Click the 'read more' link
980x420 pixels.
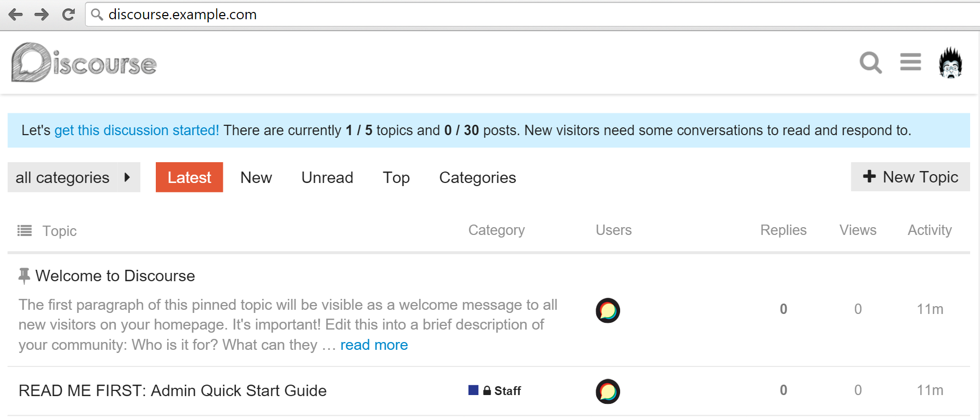374,345
